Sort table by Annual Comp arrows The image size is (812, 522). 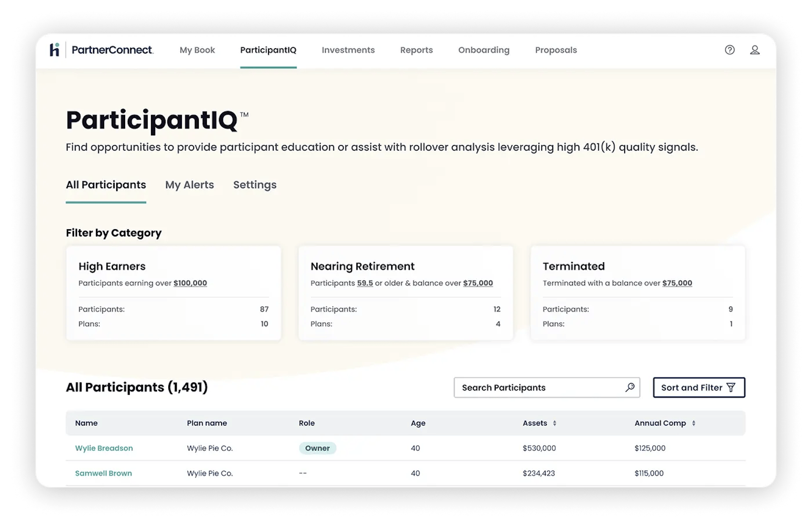pos(694,423)
